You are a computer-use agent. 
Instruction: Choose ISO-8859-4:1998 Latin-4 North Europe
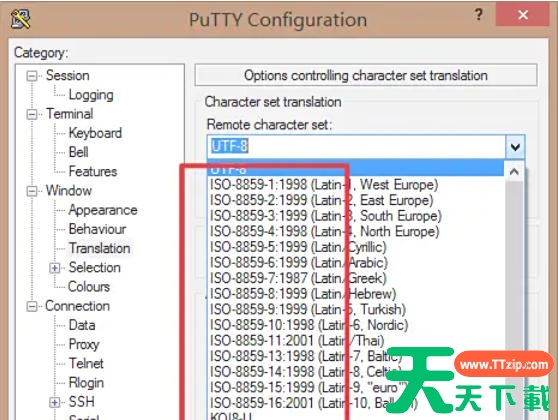(356, 232)
